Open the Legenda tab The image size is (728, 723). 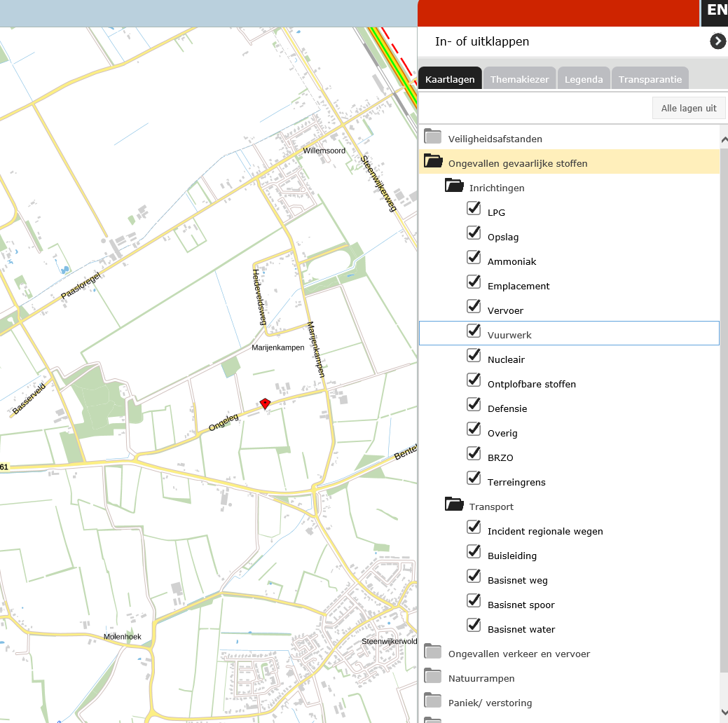pos(584,79)
